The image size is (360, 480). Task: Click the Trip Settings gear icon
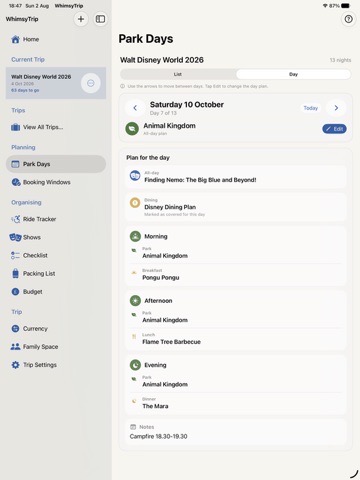click(15, 365)
